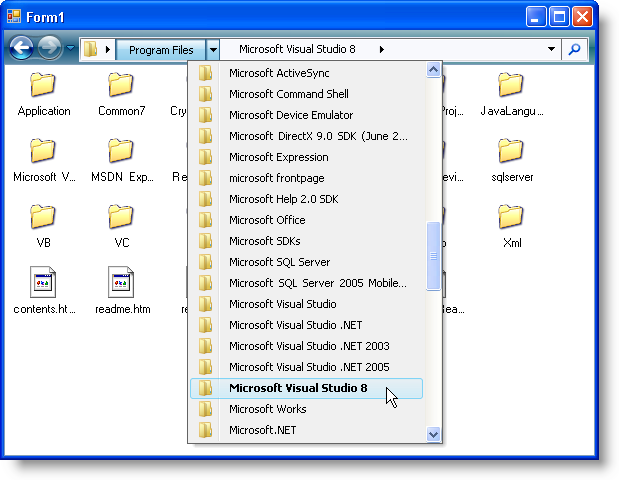Pick Microsoft.NET in the dropdown list
Viewport: 619px width, 480px height.
click(263, 430)
